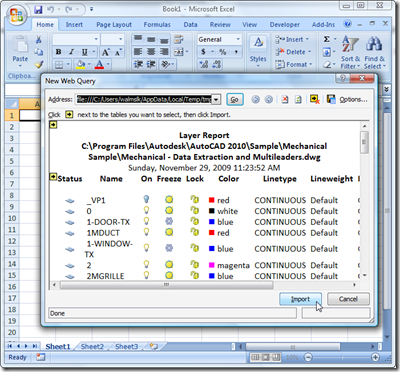Click the Cut scissors icon
Screen dimensions: 400x372
[39, 39]
